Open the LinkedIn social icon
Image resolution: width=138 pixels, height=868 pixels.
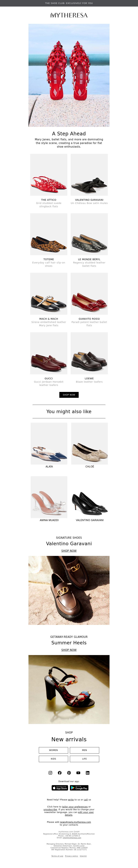pos(88,773)
